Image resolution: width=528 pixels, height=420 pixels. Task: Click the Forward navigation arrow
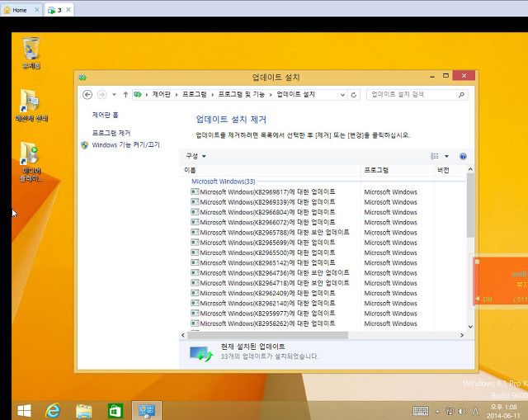coord(101,95)
